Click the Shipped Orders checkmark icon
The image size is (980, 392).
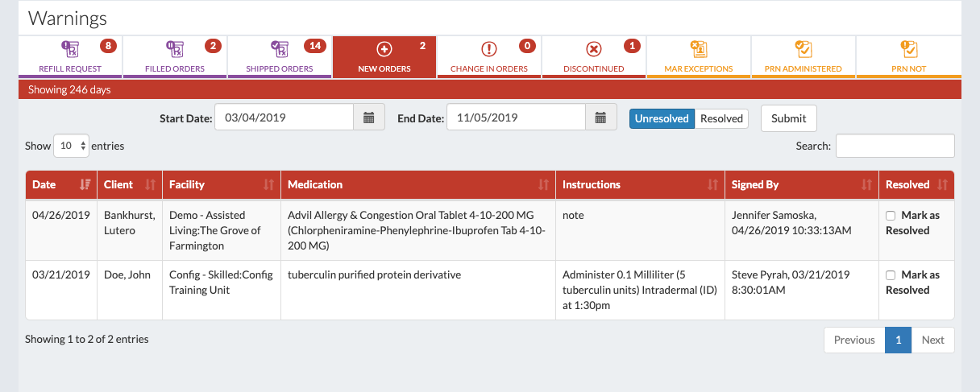(280, 50)
